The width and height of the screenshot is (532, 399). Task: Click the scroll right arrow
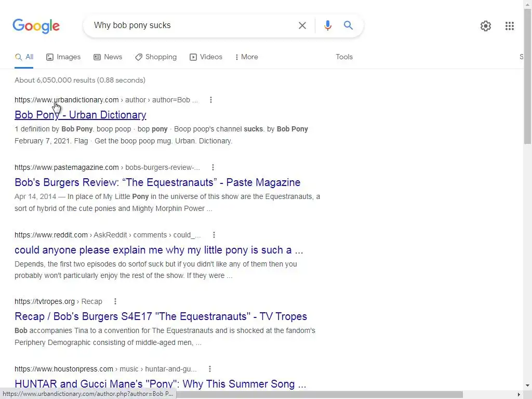click(519, 395)
